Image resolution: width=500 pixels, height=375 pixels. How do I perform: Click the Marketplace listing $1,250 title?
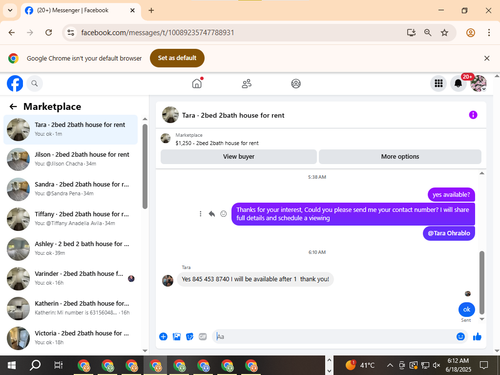pyautogui.click(x=217, y=143)
